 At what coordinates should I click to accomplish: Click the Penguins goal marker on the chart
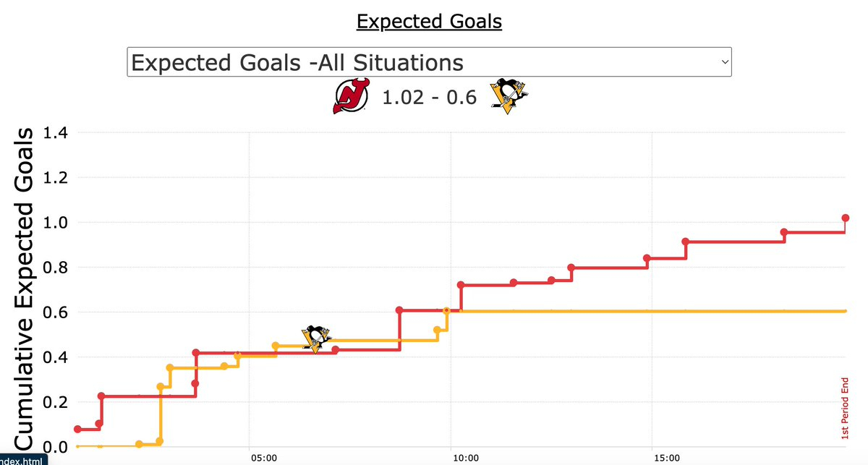tap(315, 338)
